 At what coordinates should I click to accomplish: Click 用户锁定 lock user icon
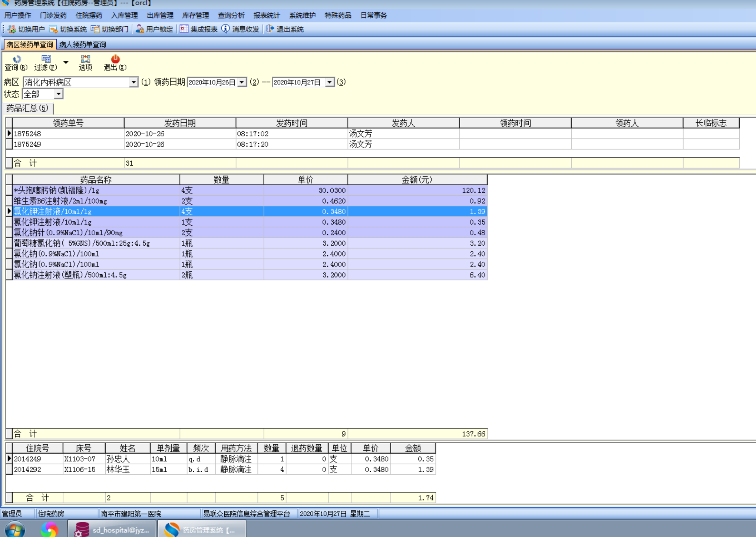coord(140,29)
